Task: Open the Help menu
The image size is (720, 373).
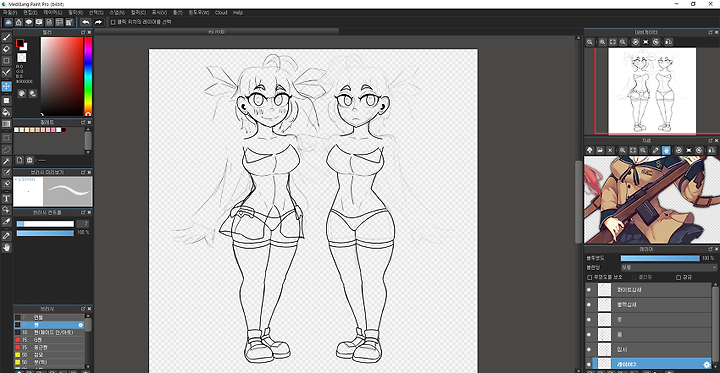Action: pos(238,12)
